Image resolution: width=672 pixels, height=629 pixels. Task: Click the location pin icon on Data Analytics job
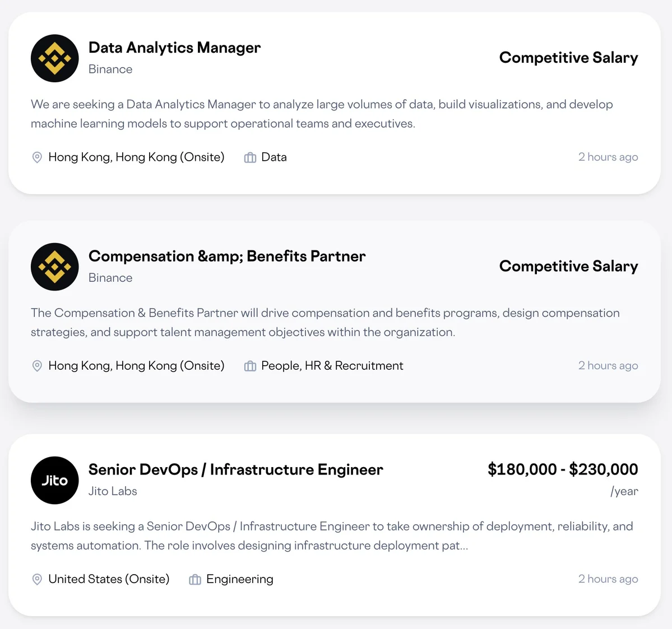click(x=37, y=157)
